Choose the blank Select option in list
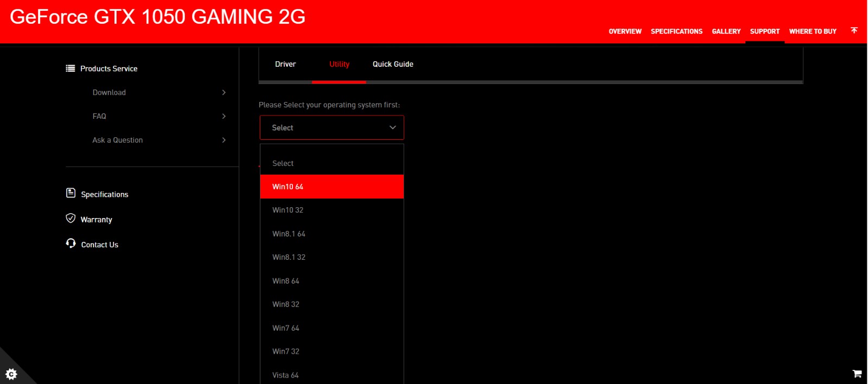 click(x=332, y=163)
